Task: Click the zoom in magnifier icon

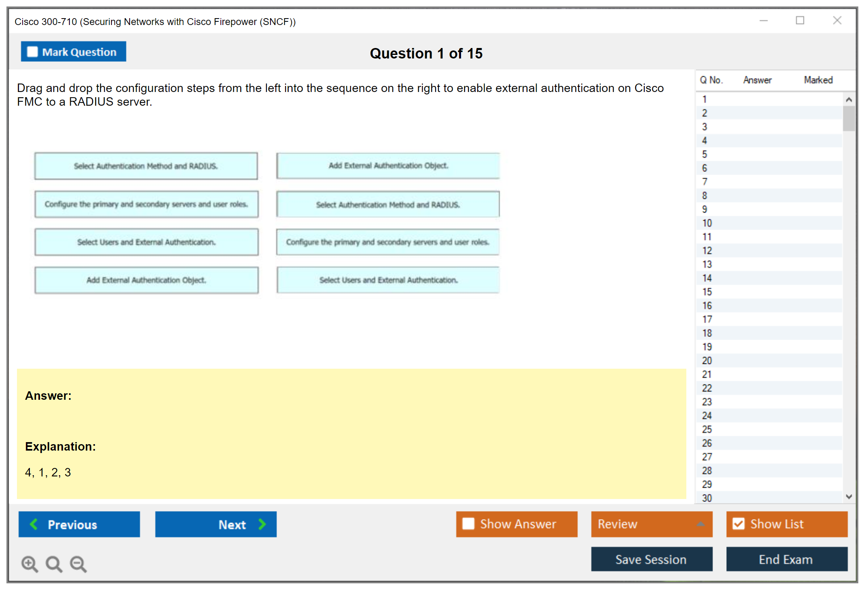Action: point(29,564)
